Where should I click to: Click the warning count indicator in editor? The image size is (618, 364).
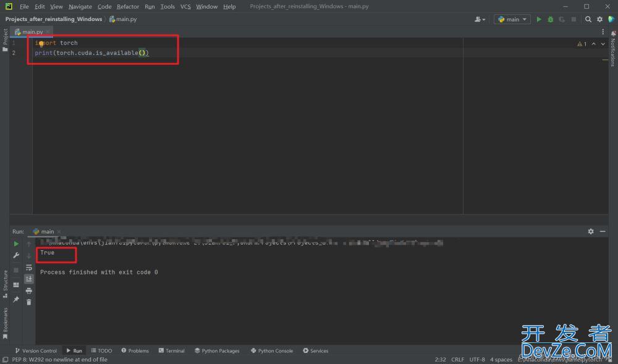582,44
